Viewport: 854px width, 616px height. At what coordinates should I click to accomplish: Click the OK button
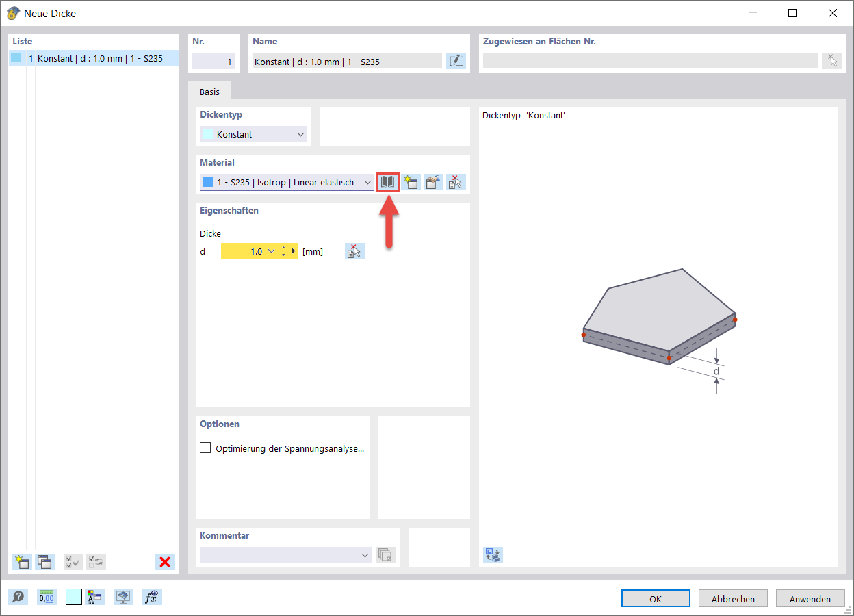655,598
